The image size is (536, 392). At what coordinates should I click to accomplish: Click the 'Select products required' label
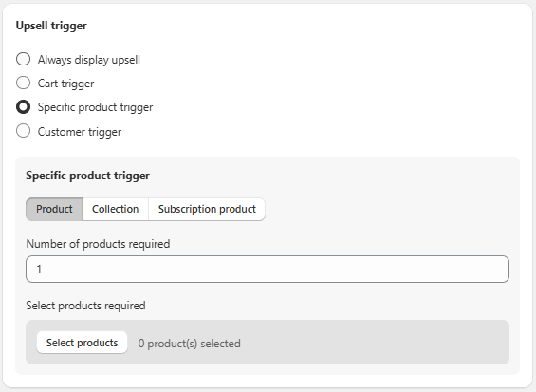click(x=85, y=306)
